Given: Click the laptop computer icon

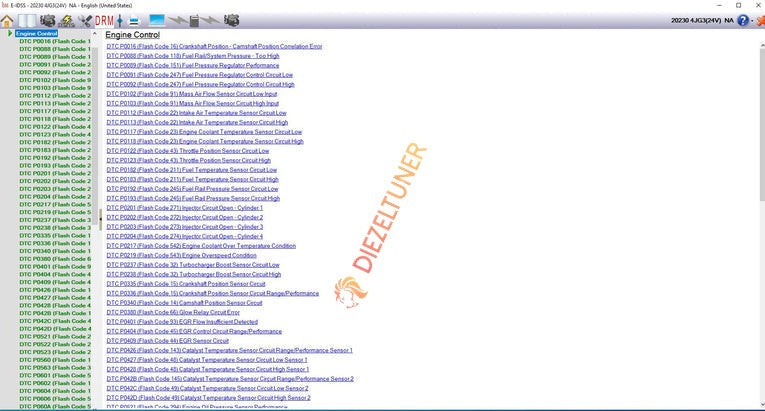Looking at the screenshot, I should (157, 21).
